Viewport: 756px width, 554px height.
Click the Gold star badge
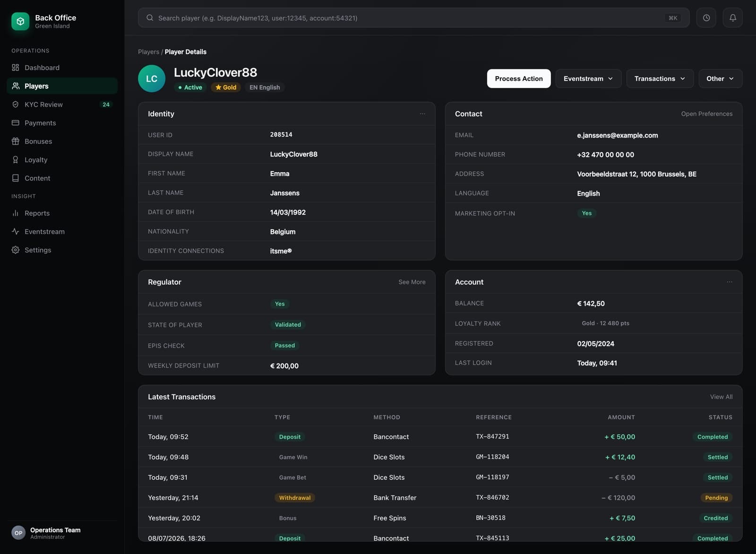point(226,87)
